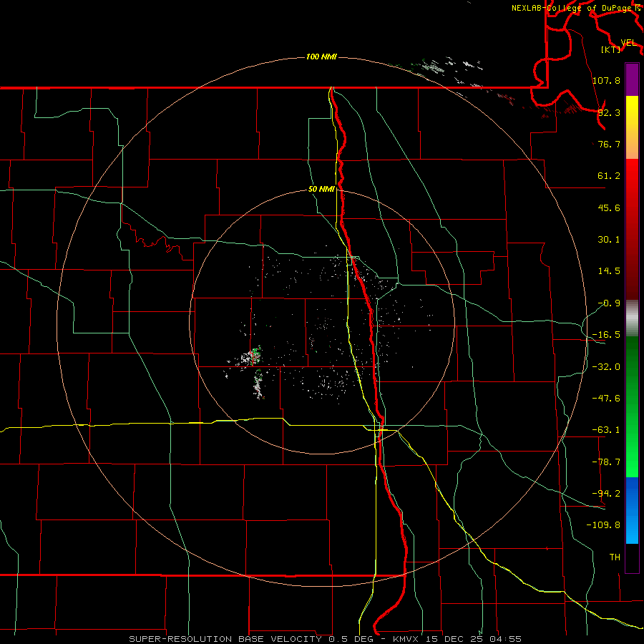Click the -78.7 velocity scale value
Viewport: 644px width, 644px height.
coord(606,462)
